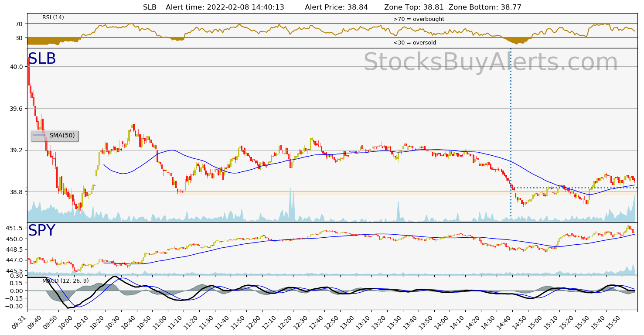Click the RSI 70 axis label
The height and width of the screenshot is (335, 644).
click(x=19, y=24)
